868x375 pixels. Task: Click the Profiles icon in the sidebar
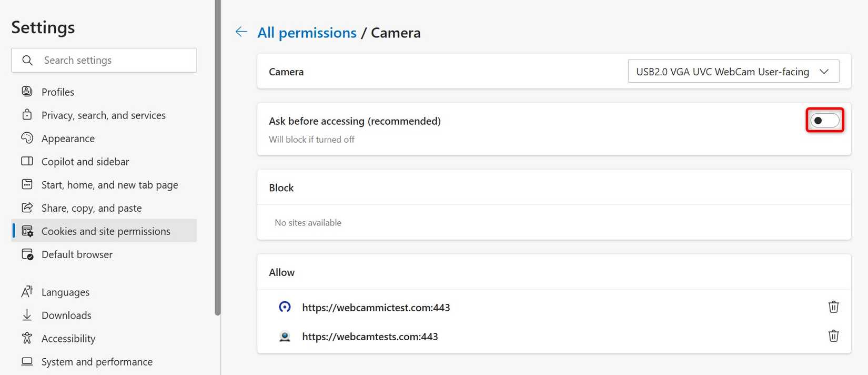(x=27, y=92)
